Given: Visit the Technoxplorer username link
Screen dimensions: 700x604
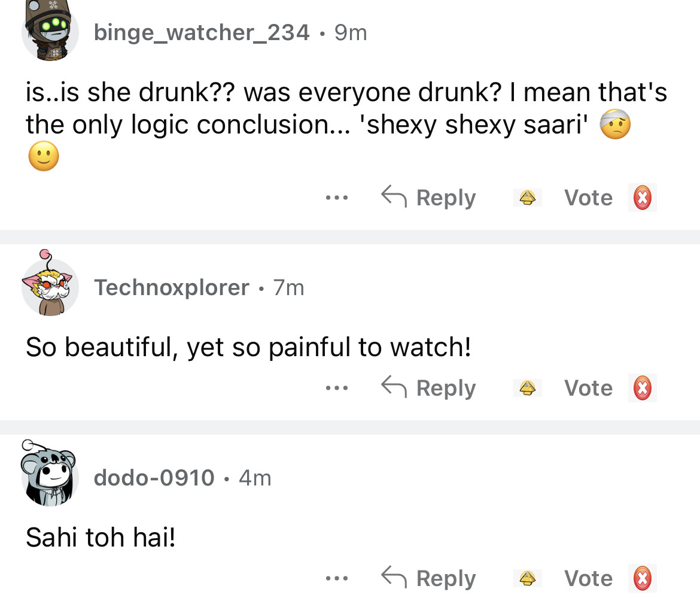Looking at the screenshot, I should [x=171, y=288].
